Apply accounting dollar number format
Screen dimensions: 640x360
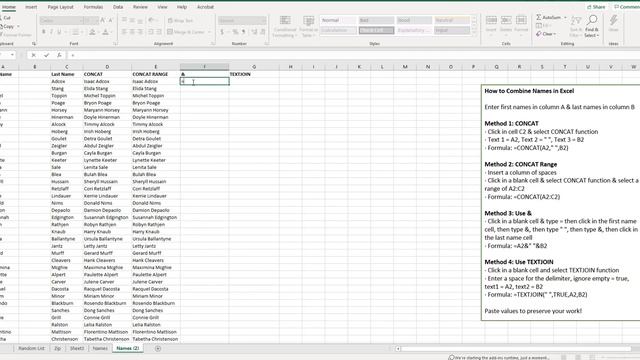click(222, 32)
